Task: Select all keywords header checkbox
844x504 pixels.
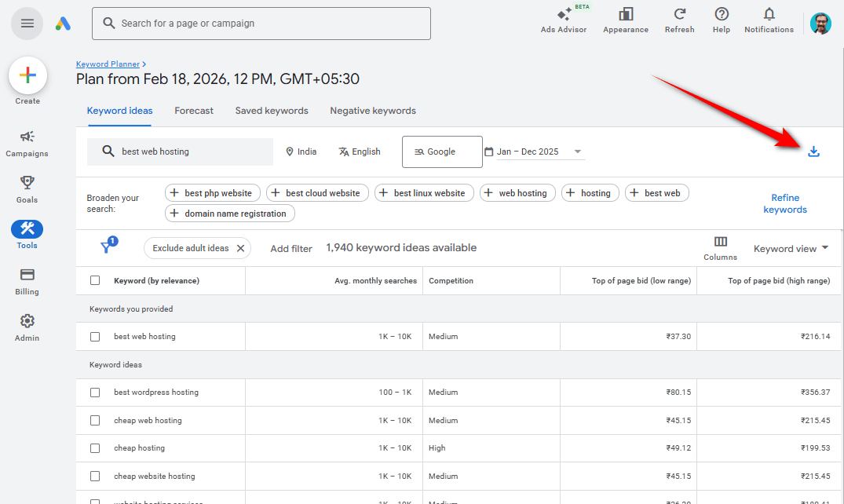Action: click(95, 280)
